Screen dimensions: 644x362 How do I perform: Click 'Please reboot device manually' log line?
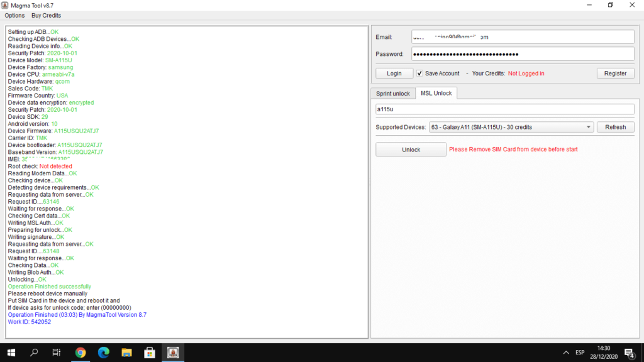[48, 293]
